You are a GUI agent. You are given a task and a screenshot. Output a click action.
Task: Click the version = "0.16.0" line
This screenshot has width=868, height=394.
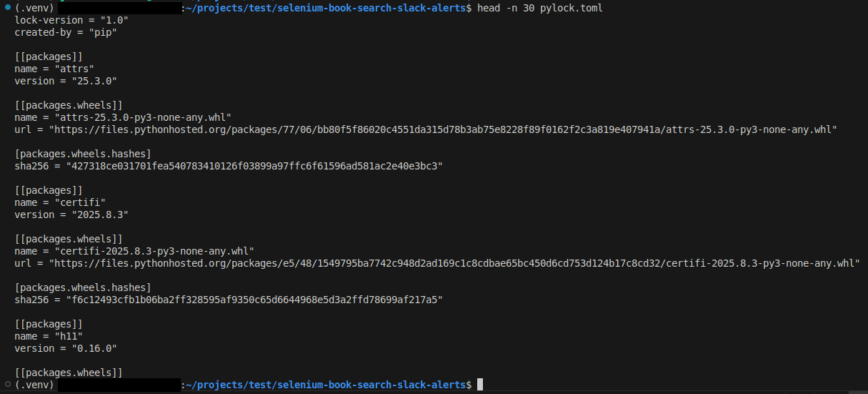coord(66,348)
